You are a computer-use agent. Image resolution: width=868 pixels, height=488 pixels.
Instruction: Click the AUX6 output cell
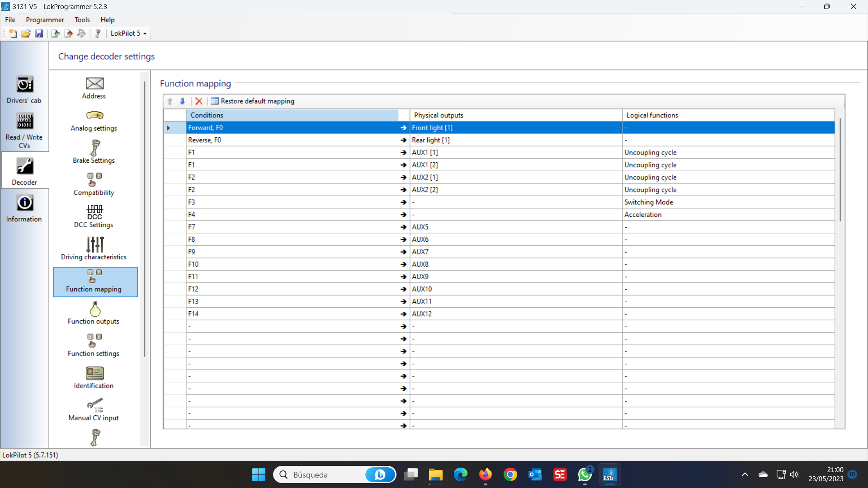[516, 239]
